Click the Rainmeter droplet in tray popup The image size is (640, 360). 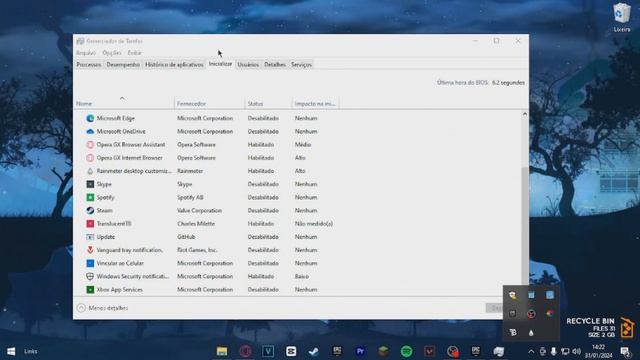click(x=531, y=333)
